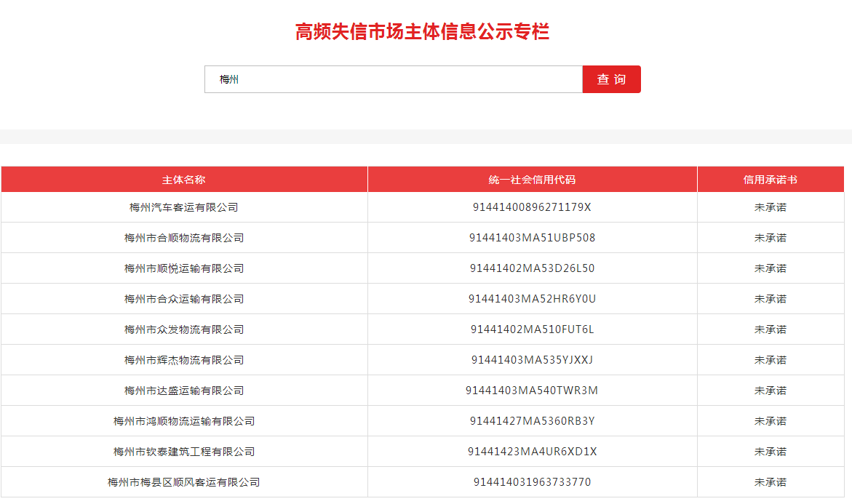Select 梅州市合众运输有限公司 company name
852x504 pixels.
184,299
